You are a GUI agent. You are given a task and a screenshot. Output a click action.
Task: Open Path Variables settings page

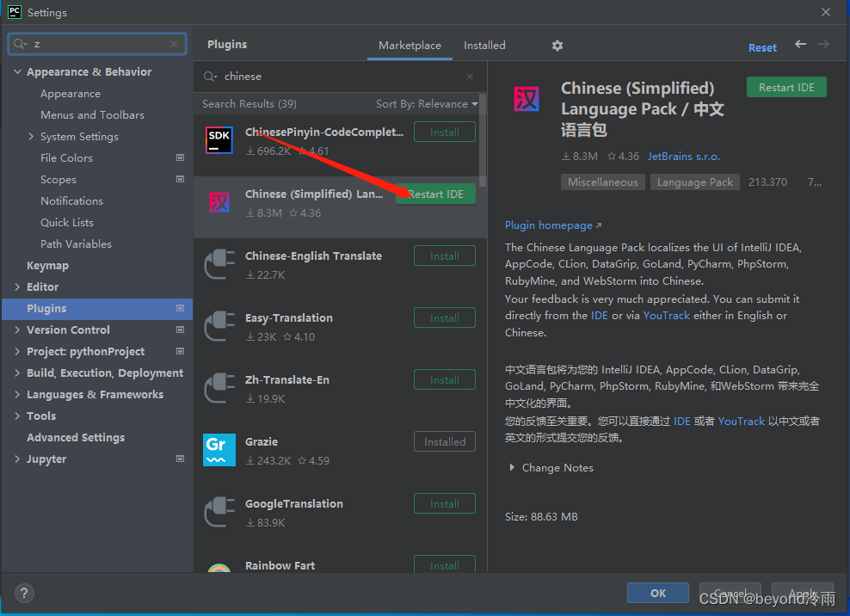tap(76, 244)
